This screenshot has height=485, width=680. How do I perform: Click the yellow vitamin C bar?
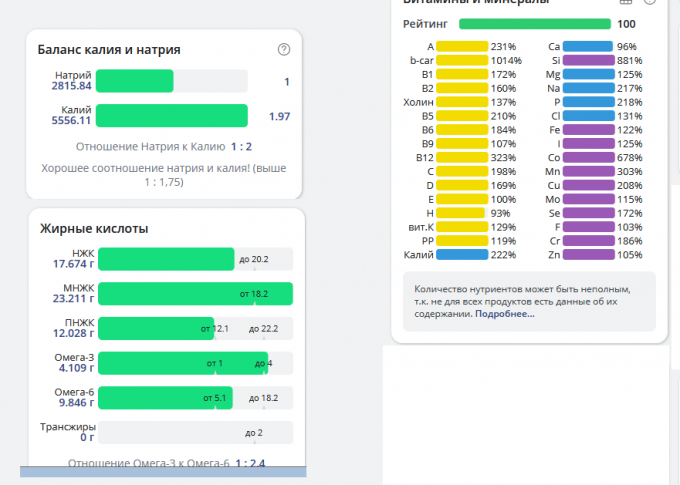(462, 171)
